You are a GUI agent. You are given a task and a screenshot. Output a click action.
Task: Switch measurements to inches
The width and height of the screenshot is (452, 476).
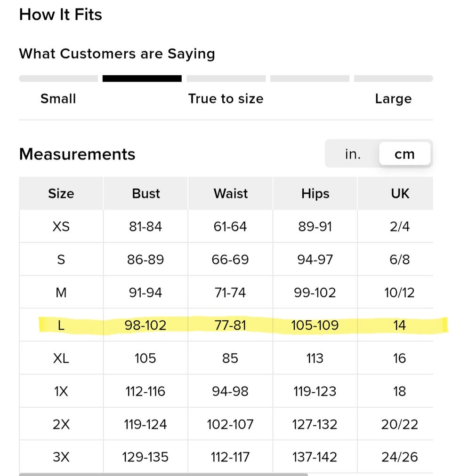point(353,154)
